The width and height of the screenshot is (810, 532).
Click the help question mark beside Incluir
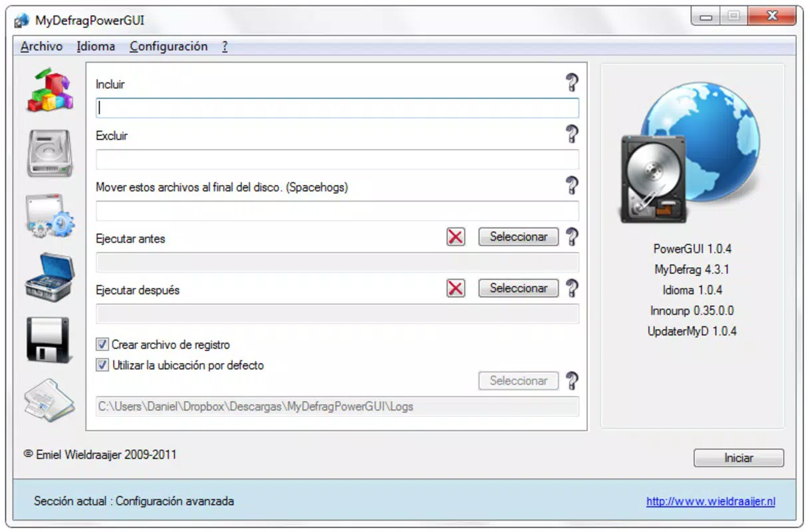[x=571, y=83]
